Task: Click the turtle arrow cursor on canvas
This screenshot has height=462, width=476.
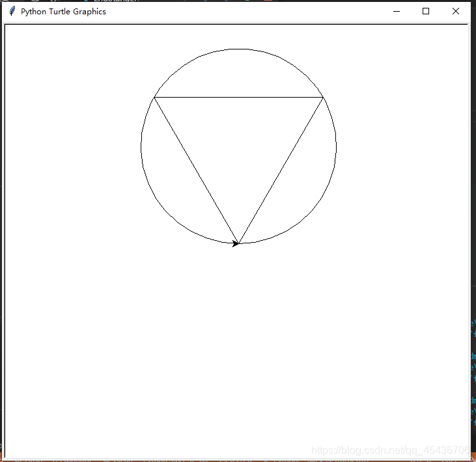Action: pyautogui.click(x=236, y=243)
